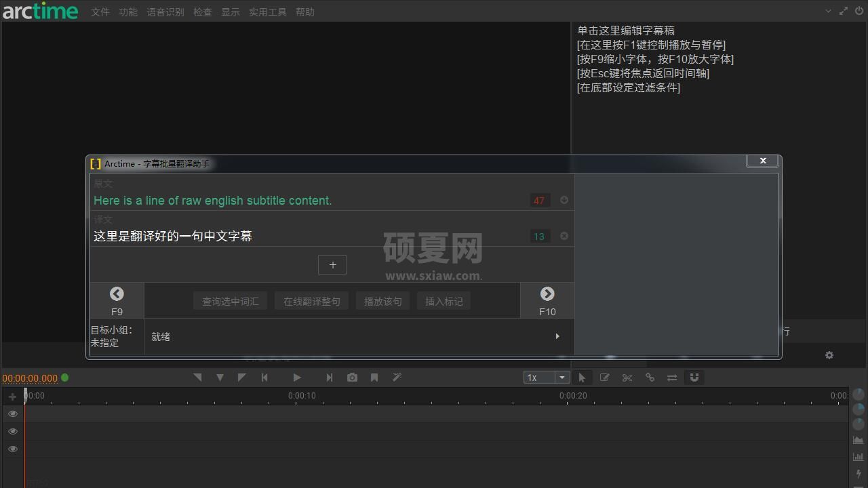Select the chain link tool
This screenshot has height=488, width=868.
[650, 378]
